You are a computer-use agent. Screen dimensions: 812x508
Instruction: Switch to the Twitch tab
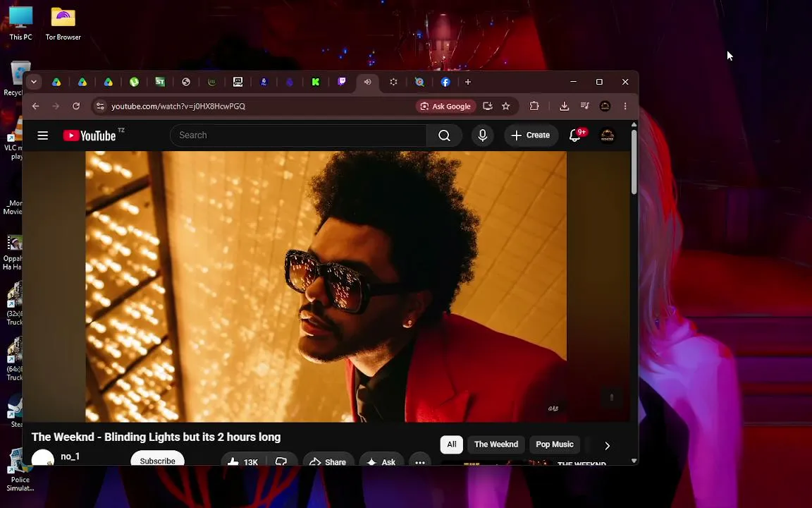pos(342,82)
